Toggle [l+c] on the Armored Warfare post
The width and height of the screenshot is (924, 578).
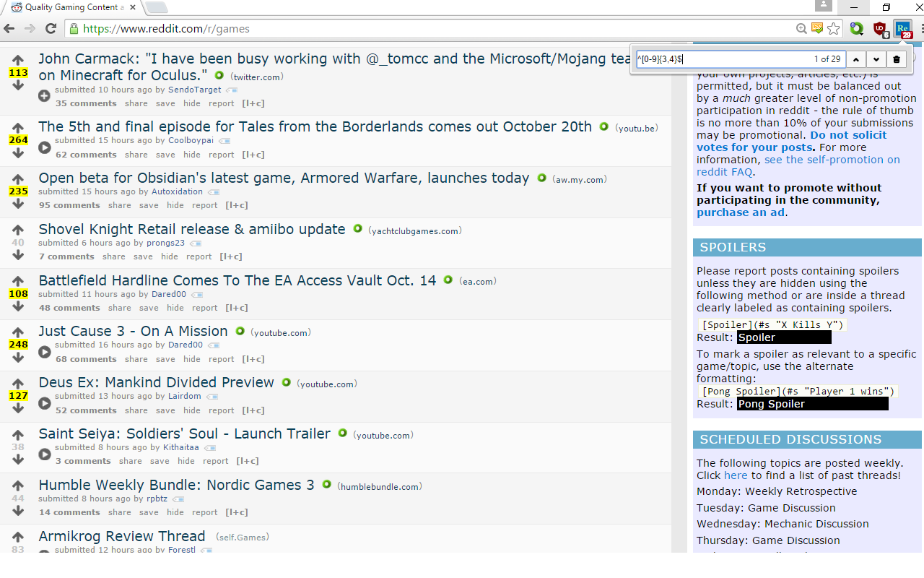[x=237, y=205]
